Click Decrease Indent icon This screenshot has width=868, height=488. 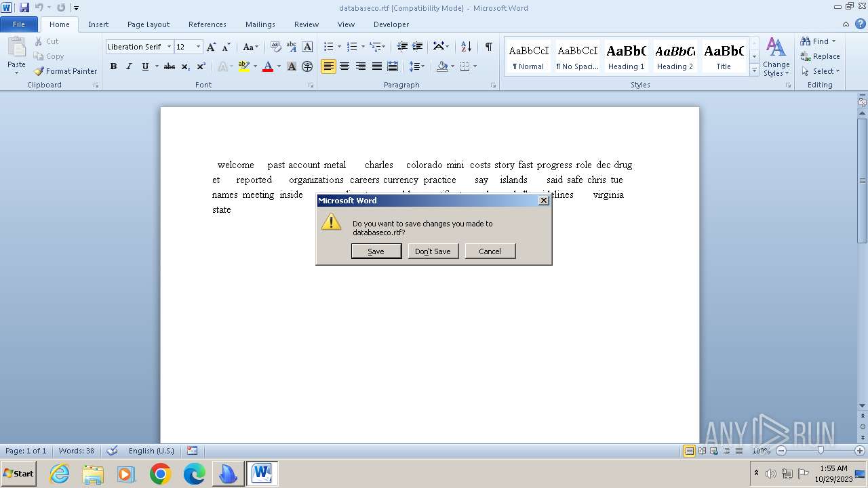pos(402,47)
